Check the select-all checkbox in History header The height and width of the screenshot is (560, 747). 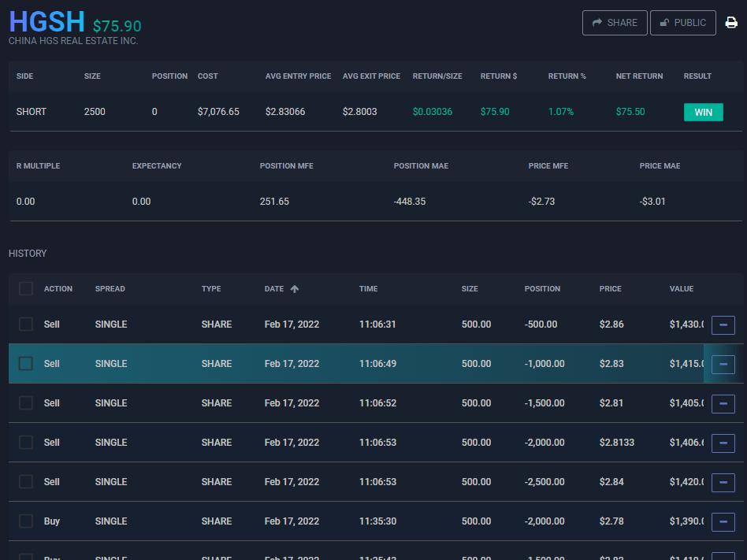point(26,289)
